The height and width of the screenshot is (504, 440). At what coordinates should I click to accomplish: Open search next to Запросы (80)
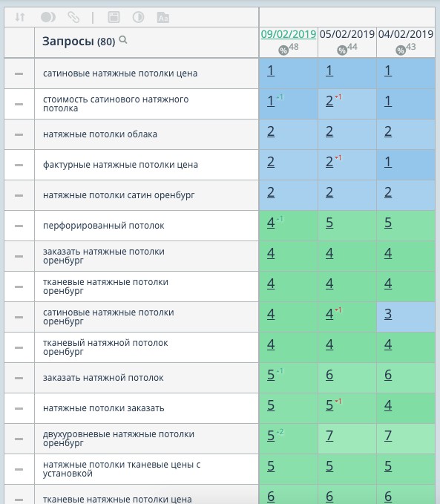tap(123, 40)
